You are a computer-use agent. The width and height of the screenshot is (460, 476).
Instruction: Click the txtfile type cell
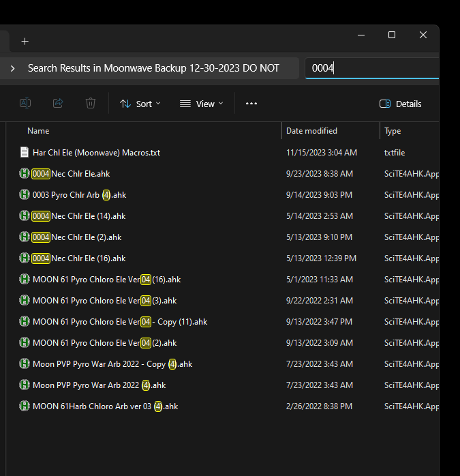point(395,152)
